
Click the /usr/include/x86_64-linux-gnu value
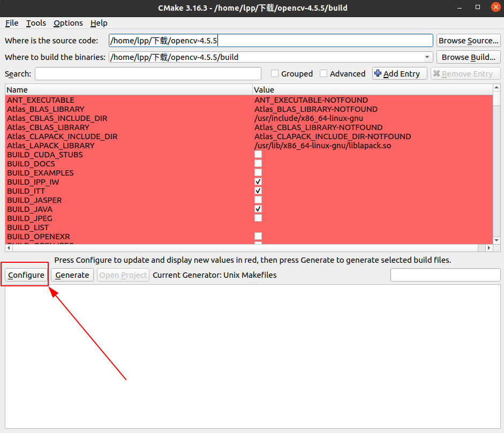click(x=309, y=118)
